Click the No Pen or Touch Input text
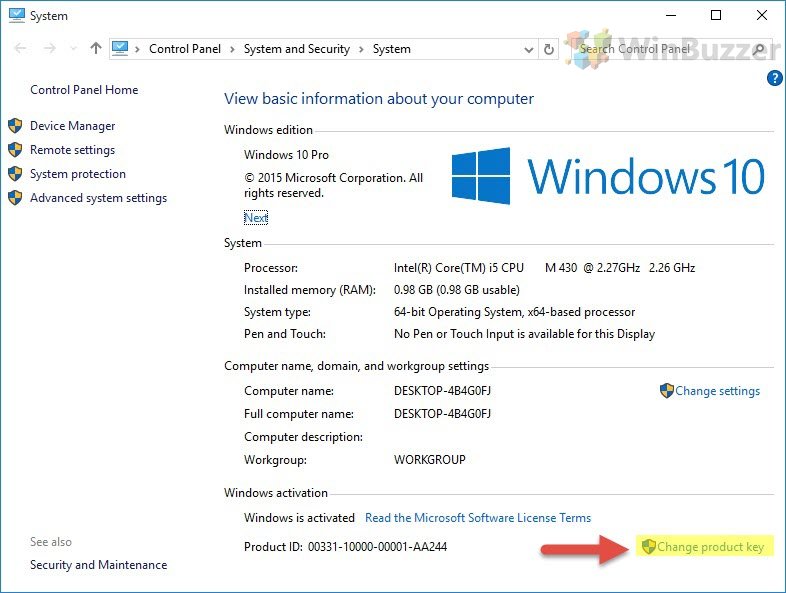 524,334
